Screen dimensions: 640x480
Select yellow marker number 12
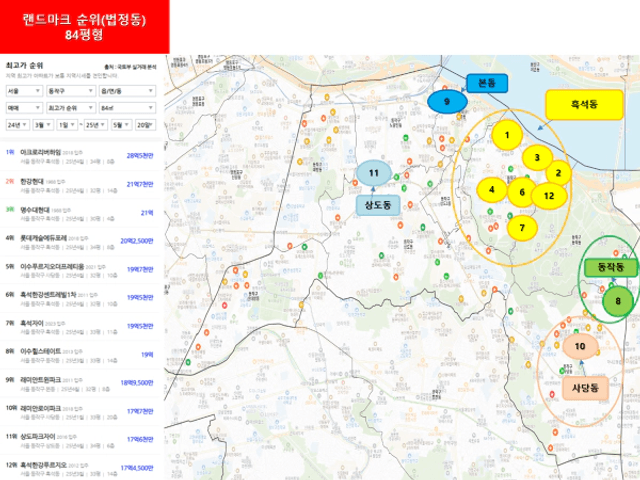coord(549,196)
